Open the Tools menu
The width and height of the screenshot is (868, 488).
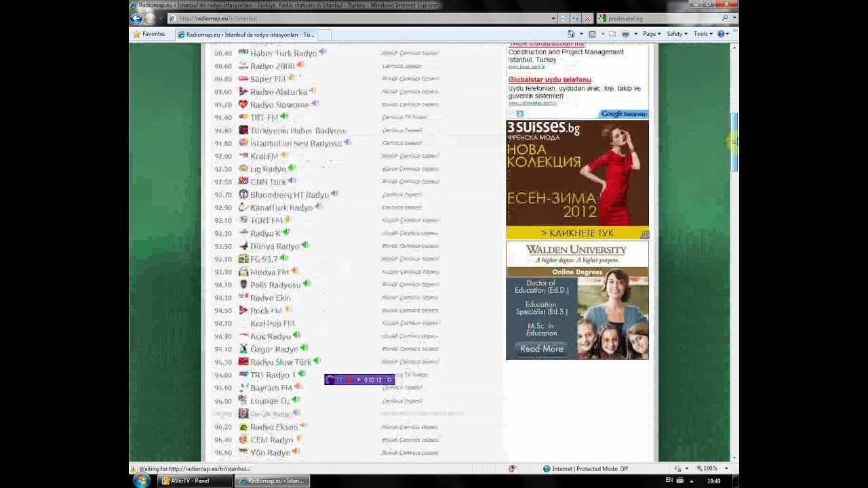(703, 34)
